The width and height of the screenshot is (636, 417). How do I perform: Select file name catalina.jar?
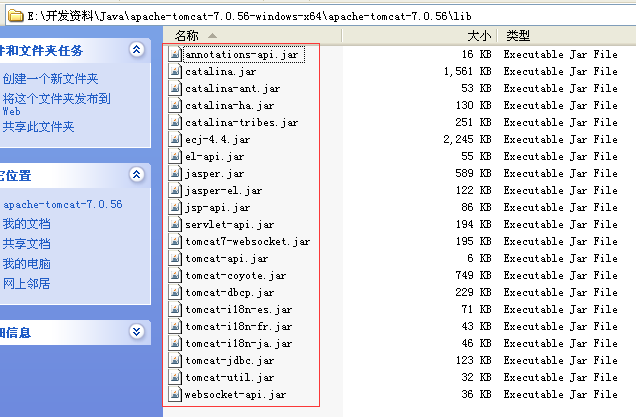[221, 71]
